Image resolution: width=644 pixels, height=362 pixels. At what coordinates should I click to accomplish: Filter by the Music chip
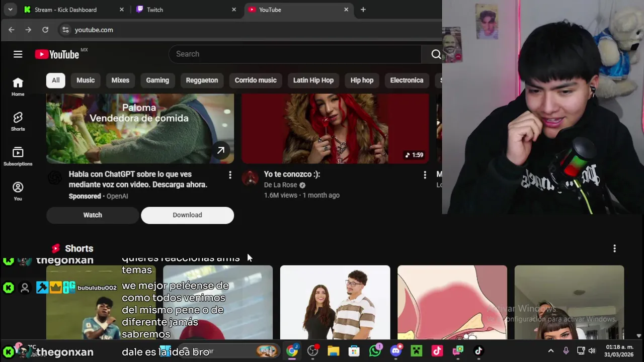pos(86,80)
